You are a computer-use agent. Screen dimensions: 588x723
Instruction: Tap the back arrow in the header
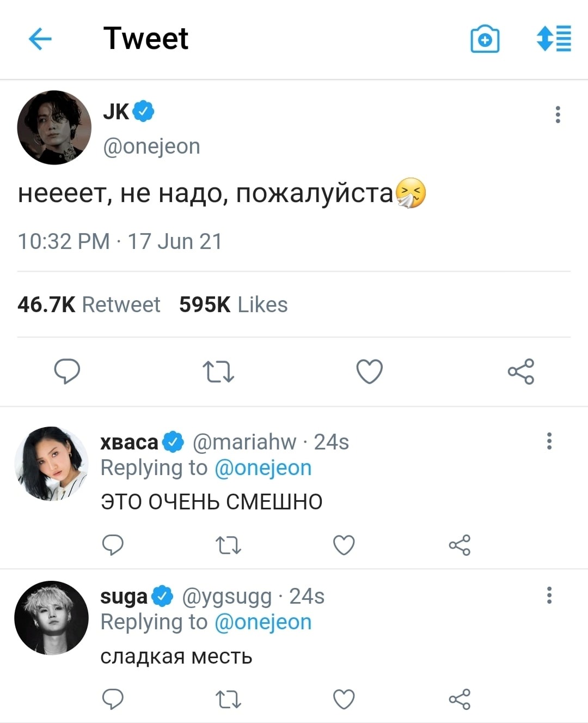pyautogui.click(x=40, y=39)
